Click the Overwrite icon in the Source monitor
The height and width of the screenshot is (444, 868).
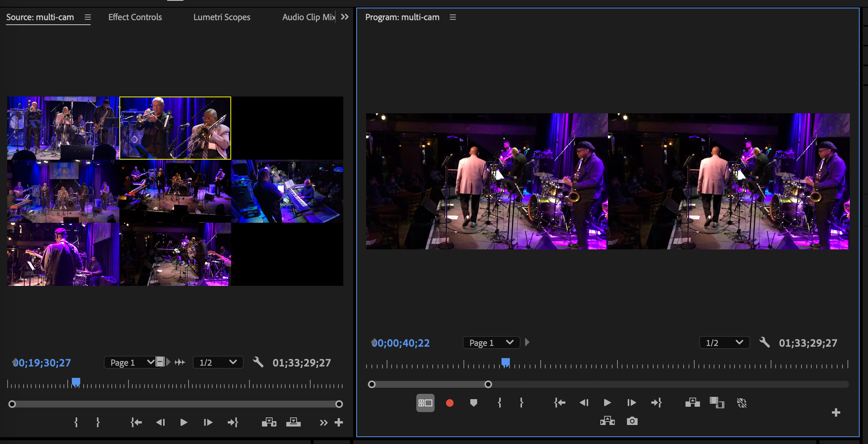[x=294, y=422]
